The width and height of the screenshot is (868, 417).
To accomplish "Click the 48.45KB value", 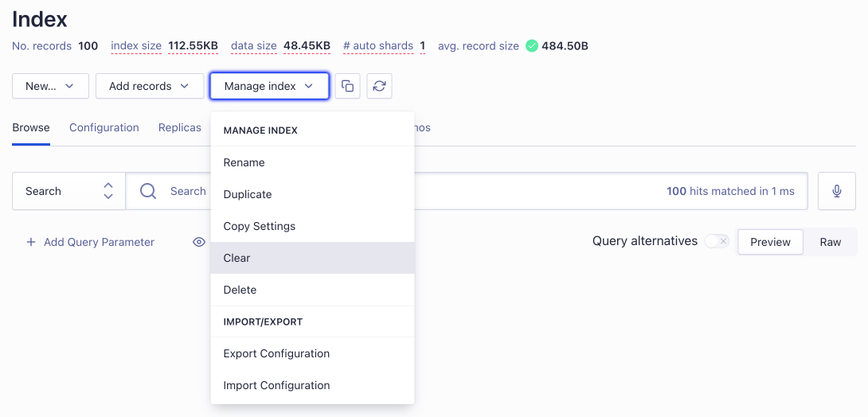I will 307,46.
